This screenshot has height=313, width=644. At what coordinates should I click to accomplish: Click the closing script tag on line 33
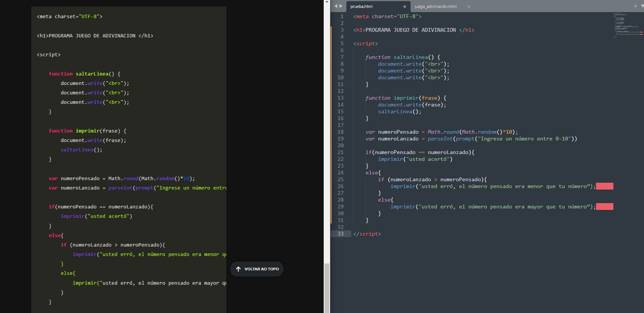[x=367, y=234]
